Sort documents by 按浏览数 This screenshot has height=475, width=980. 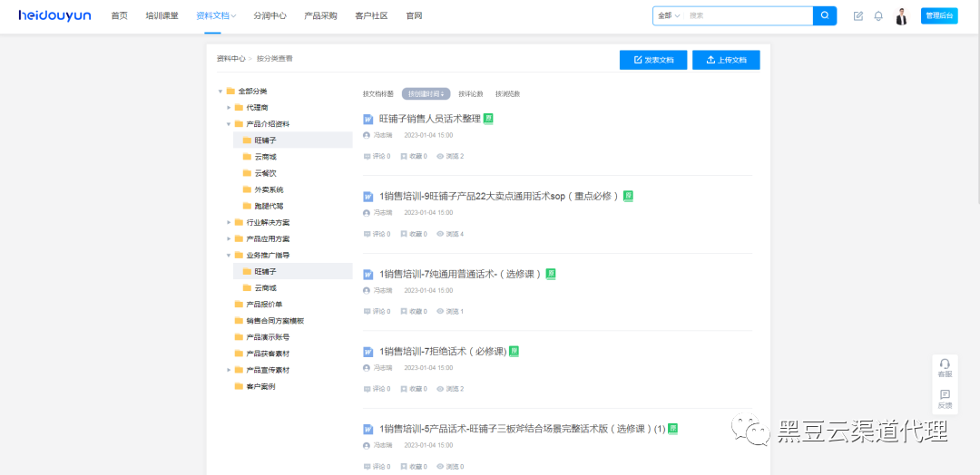click(507, 94)
